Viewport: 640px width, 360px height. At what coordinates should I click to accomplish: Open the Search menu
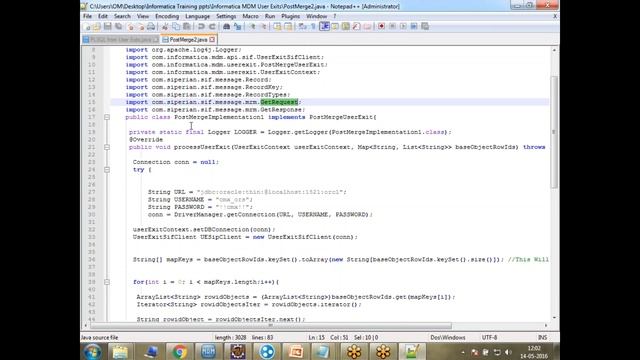click(122, 16)
